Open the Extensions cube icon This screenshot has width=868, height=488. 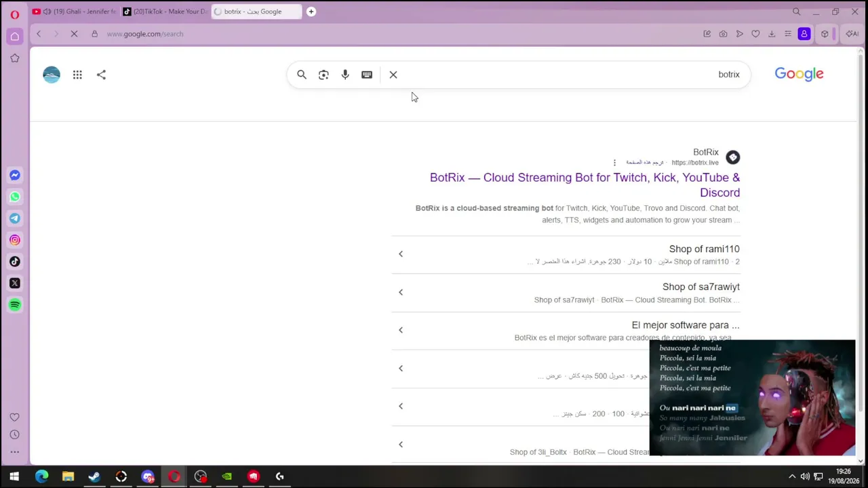[825, 34]
